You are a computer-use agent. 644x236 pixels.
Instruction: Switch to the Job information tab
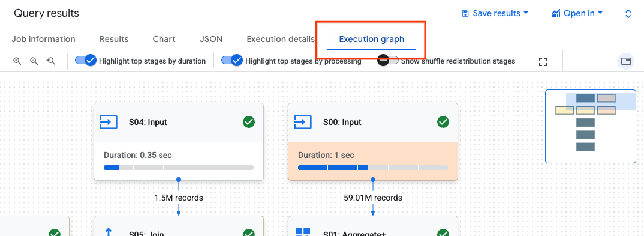click(43, 40)
